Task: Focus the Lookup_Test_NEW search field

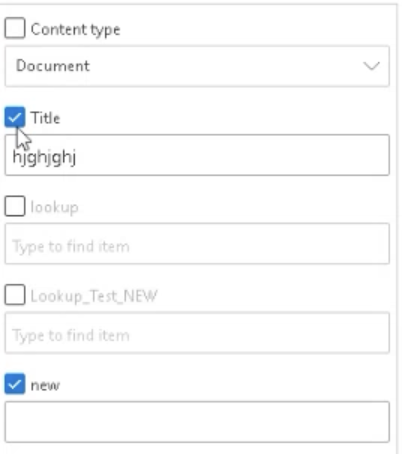Action: [197, 333]
